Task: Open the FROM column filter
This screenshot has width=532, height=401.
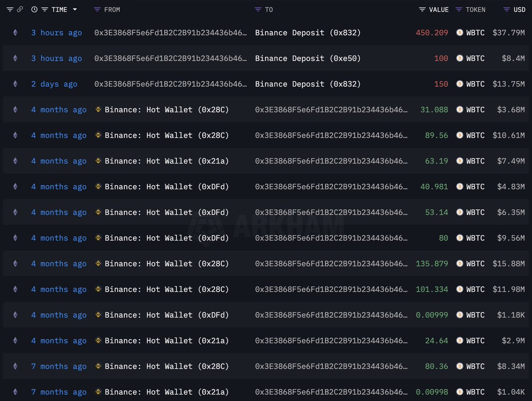Action: pos(98,10)
